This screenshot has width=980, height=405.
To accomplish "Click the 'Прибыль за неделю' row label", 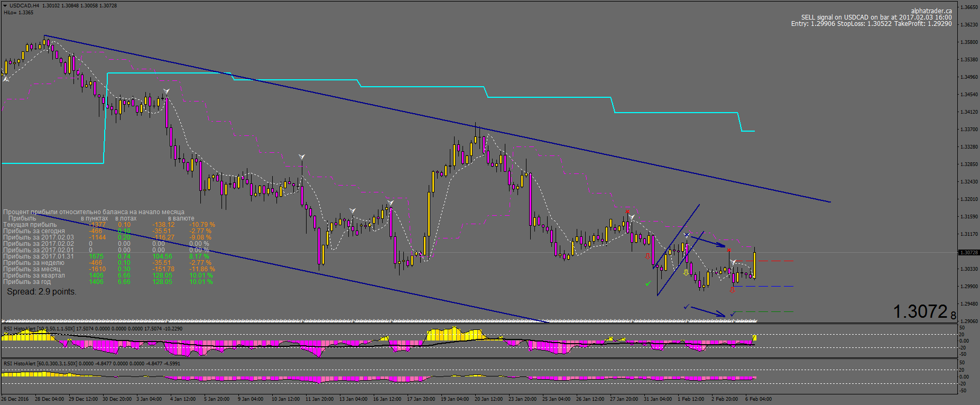I will tap(33, 263).
